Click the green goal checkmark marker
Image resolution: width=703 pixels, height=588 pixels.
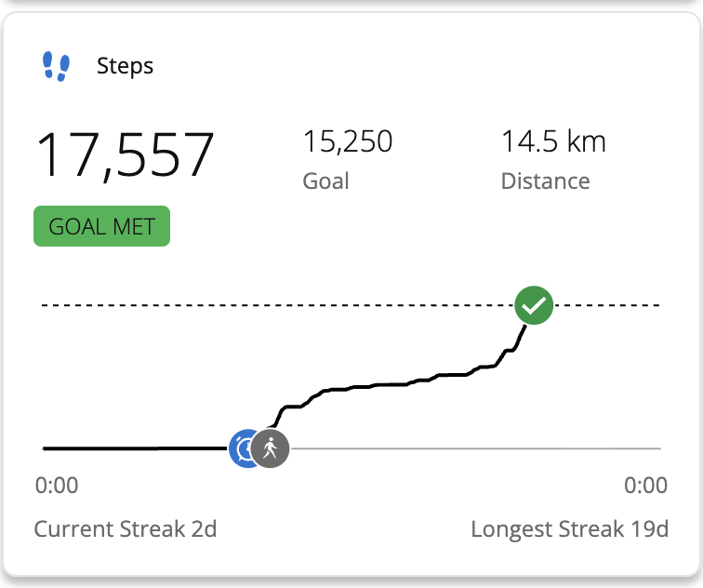534,305
